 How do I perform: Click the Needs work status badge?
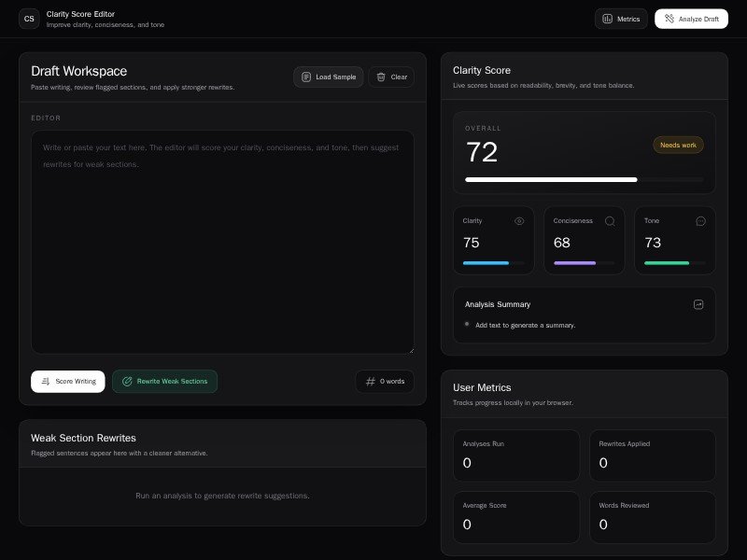(x=678, y=145)
